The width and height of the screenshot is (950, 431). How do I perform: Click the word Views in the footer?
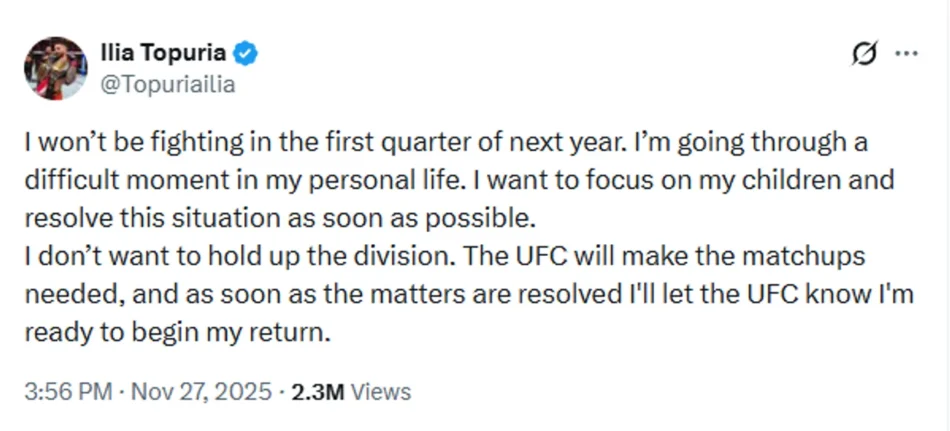[380, 392]
